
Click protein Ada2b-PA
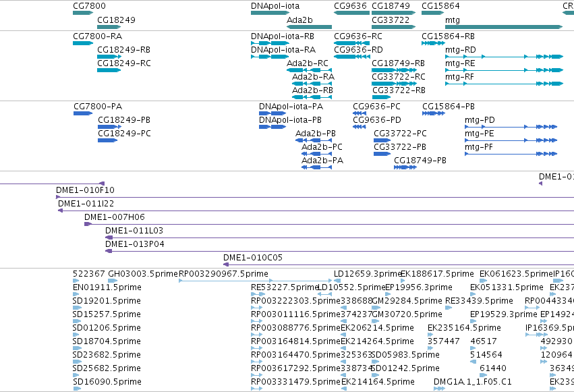tap(316, 167)
